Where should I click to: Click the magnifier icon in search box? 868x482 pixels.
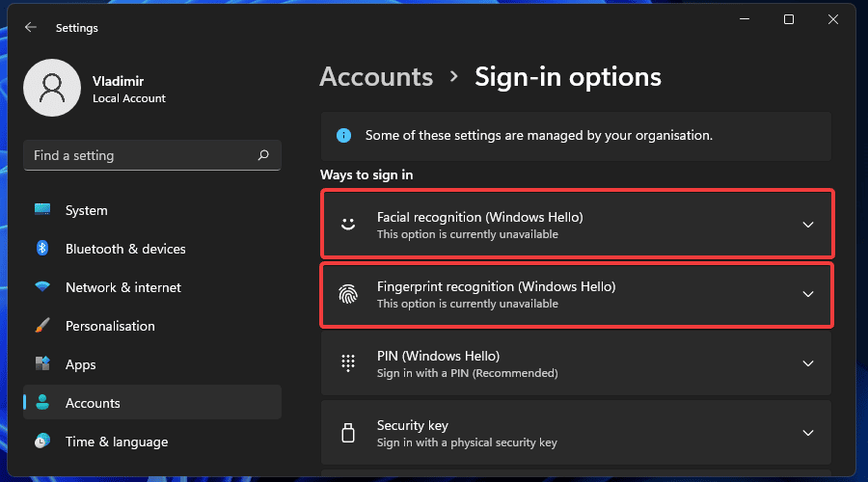263,155
